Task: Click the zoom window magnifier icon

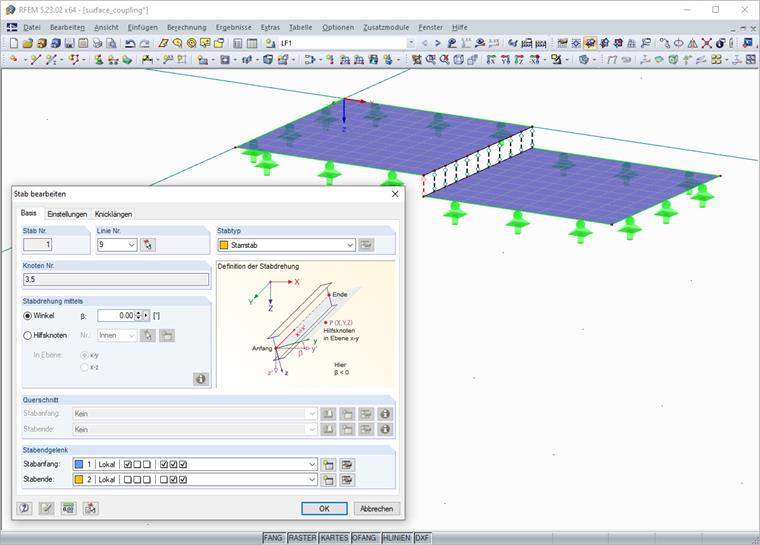Action: click(x=430, y=59)
